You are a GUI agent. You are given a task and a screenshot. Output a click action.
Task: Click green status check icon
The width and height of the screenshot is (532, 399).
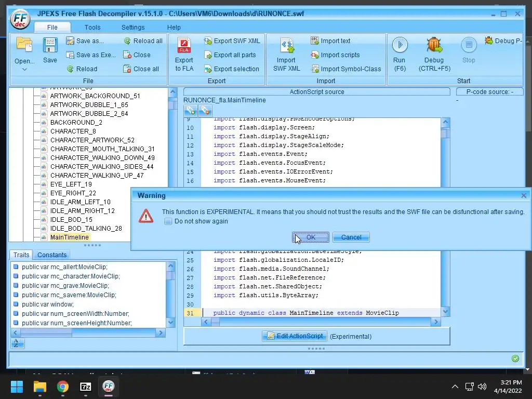pyautogui.click(x=515, y=358)
